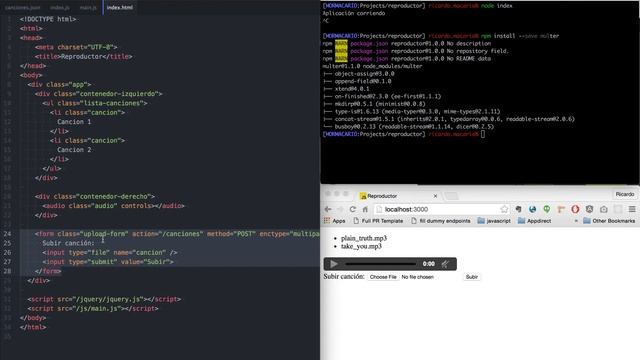Click the 'Subir canción:' text in editor
Viewport: 640px width, 360px height.
(x=68, y=243)
